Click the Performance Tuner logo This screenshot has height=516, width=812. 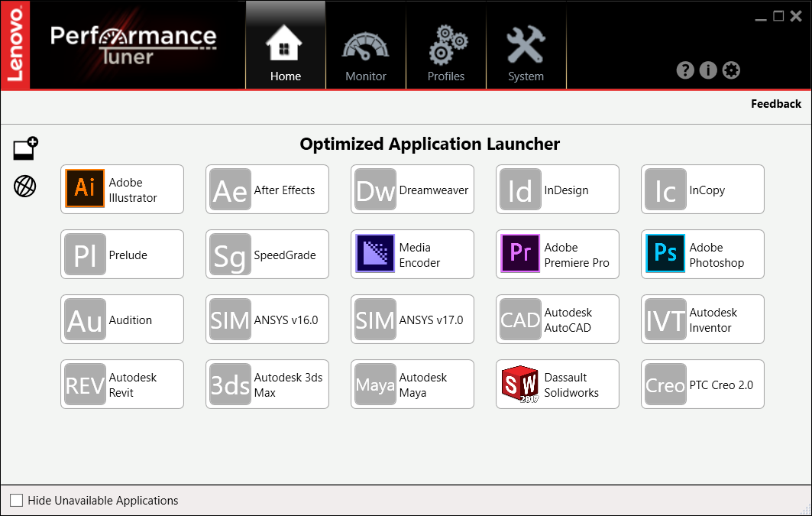tap(133, 45)
